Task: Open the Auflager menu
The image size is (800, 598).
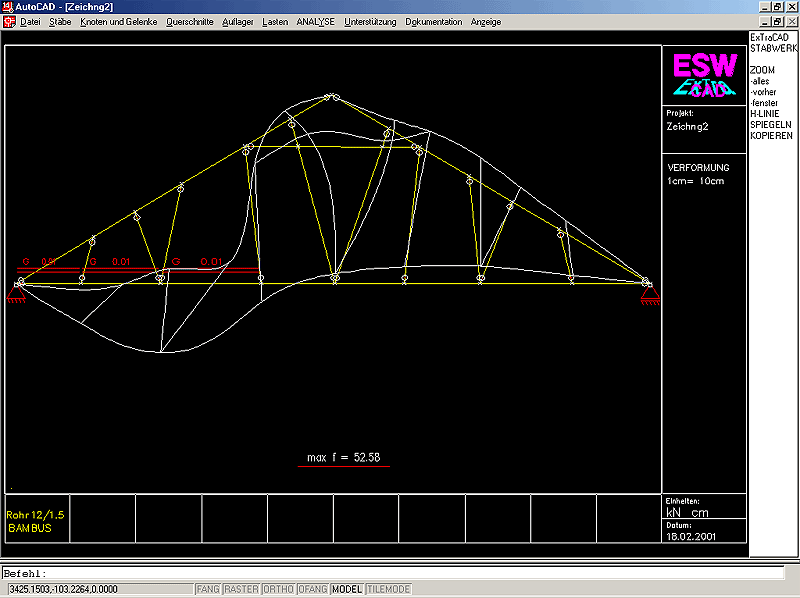Action: point(238,22)
